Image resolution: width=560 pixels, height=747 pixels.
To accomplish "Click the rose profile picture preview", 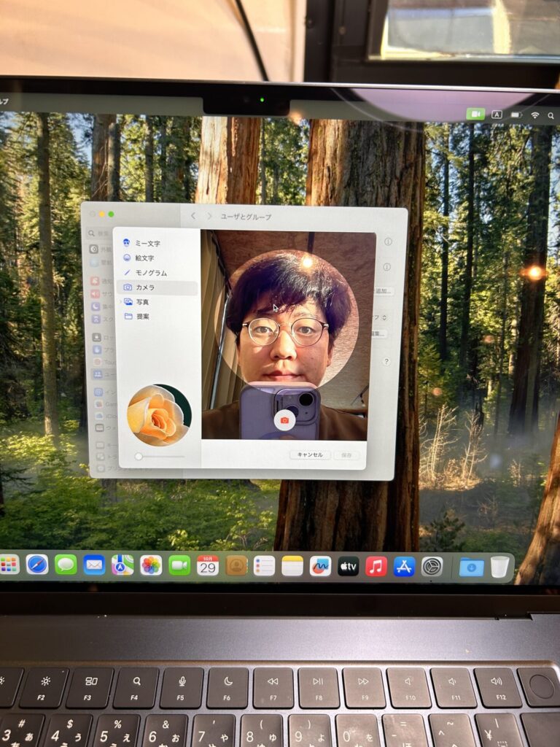I will click(x=159, y=415).
